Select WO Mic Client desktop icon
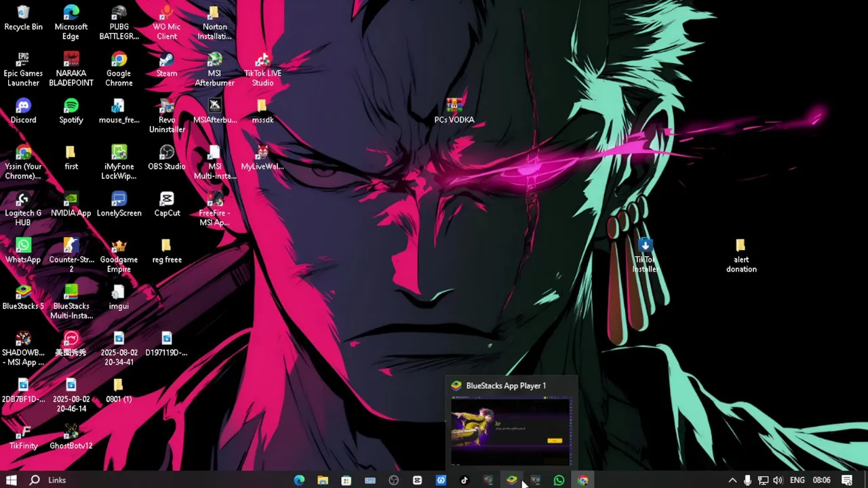This screenshot has height=488, width=868. 167,22
